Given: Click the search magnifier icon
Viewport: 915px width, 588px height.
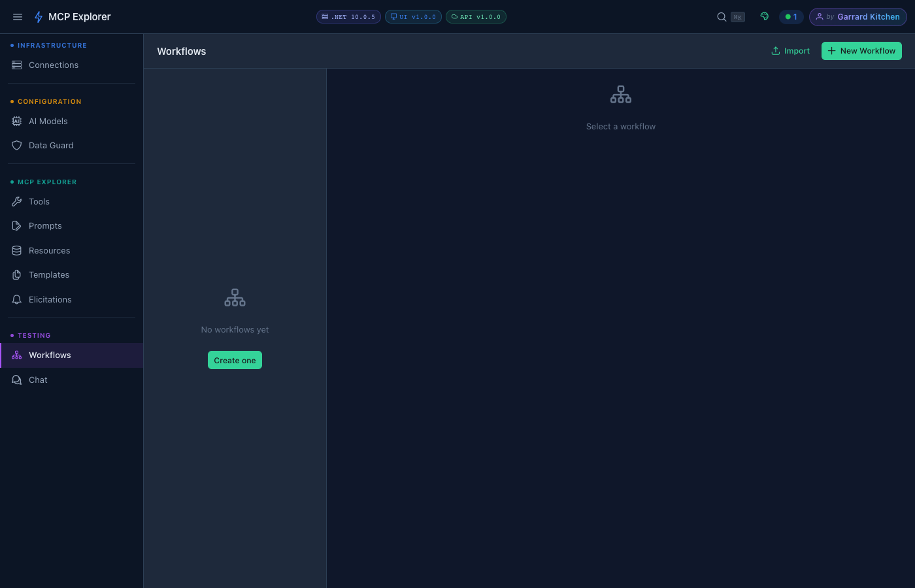Looking at the screenshot, I should tap(721, 16).
